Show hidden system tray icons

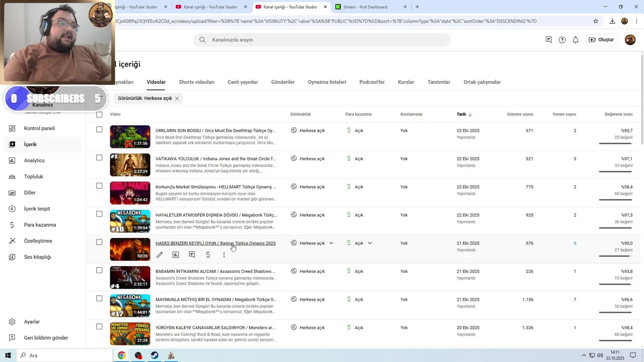(x=584, y=355)
